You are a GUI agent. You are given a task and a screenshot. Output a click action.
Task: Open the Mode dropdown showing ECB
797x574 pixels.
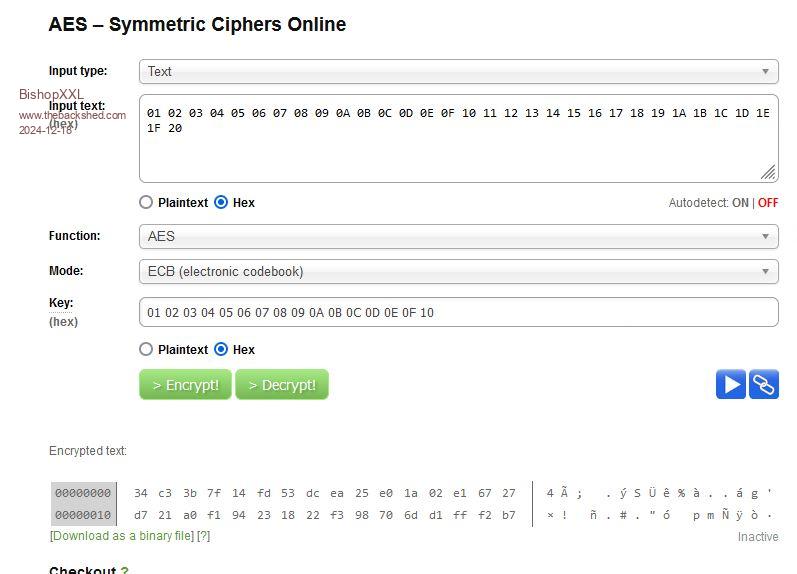pos(458,271)
